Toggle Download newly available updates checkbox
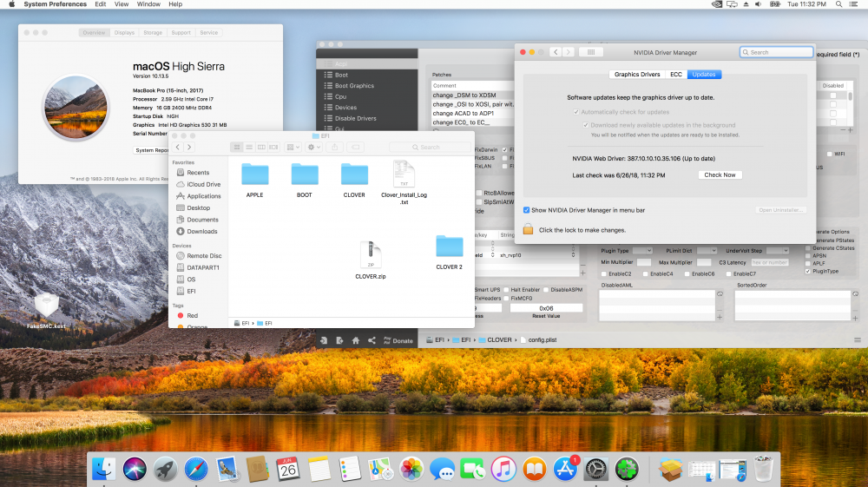This screenshot has width=868, height=487. [x=586, y=125]
